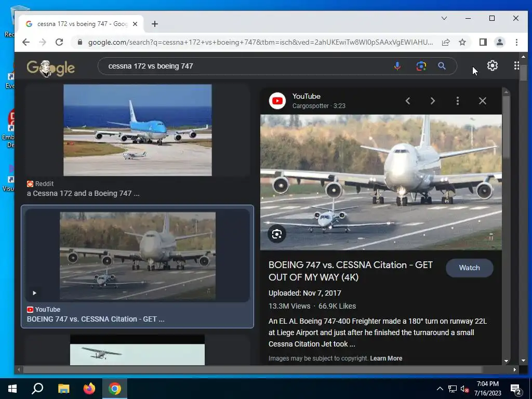This screenshot has height=399, width=532.
Task: Open Chrome side panel icon
Action: click(483, 42)
